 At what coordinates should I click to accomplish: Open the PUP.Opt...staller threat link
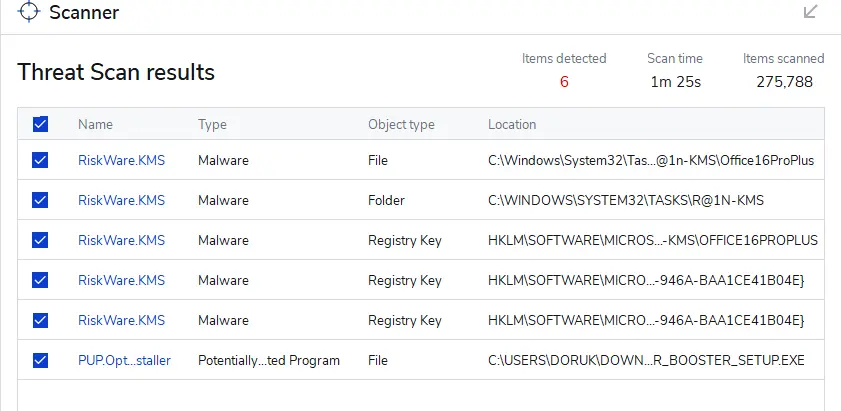pos(124,360)
